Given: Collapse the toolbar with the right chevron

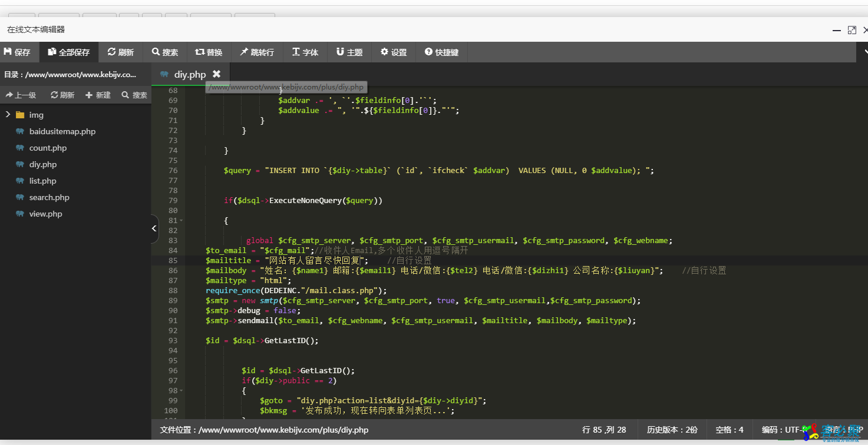Looking at the screenshot, I should [865, 52].
